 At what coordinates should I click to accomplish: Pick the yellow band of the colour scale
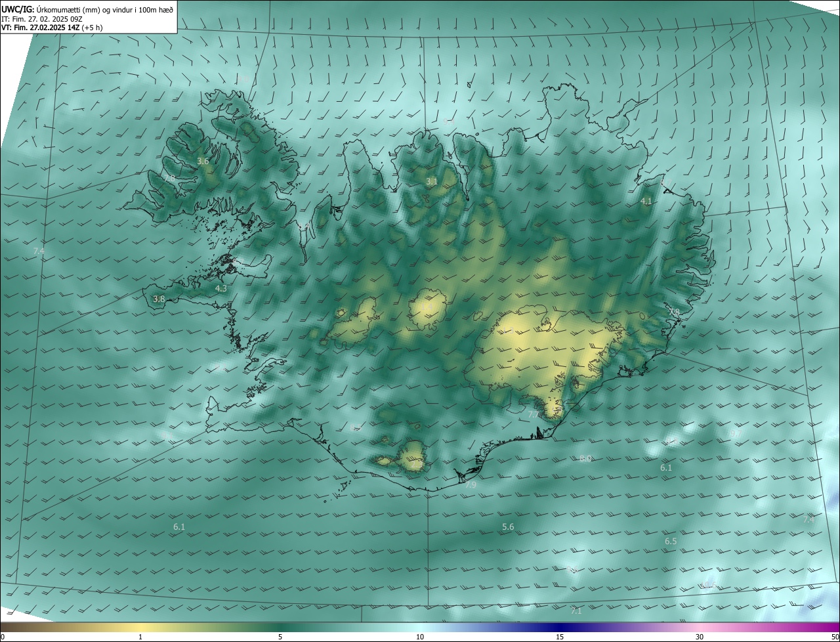141,628
